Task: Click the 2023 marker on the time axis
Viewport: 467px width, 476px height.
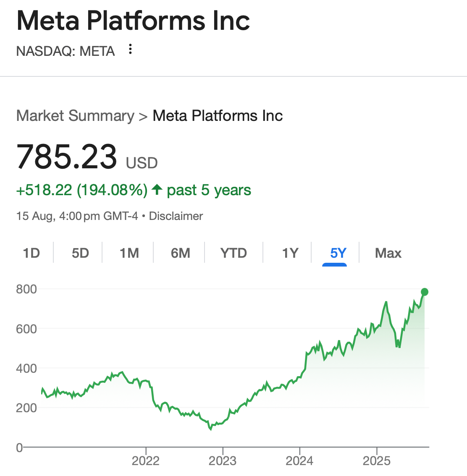Action: (223, 460)
